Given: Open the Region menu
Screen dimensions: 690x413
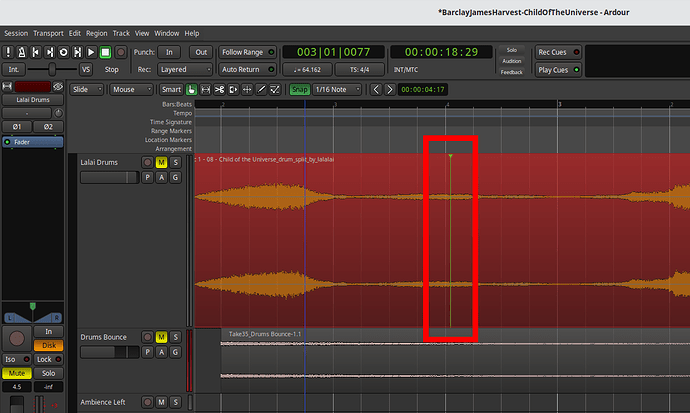Looking at the screenshot, I should (x=96, y=33).
